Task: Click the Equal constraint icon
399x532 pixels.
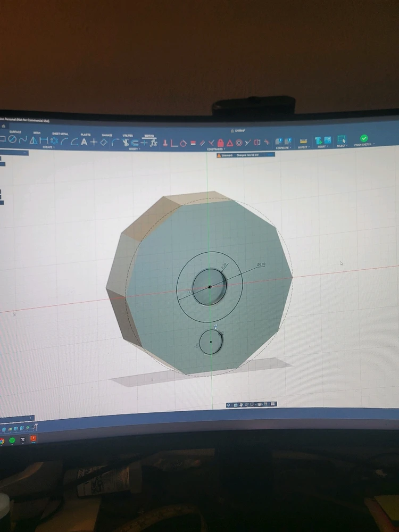Action: tap(193, 143)
